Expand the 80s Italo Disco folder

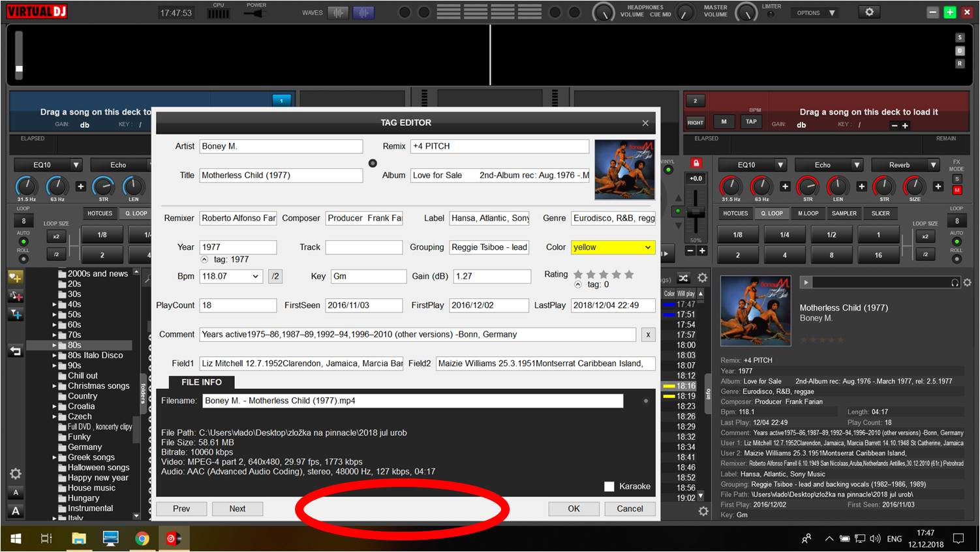click(54, 356)
